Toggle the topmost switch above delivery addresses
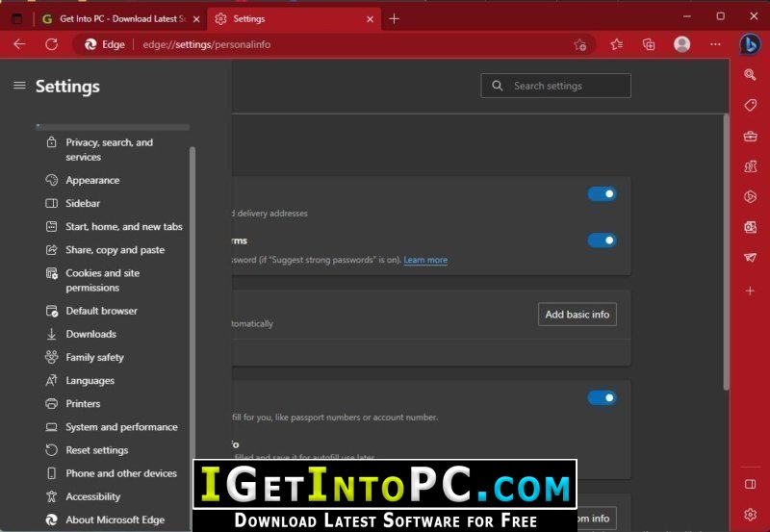 (602, 194)
